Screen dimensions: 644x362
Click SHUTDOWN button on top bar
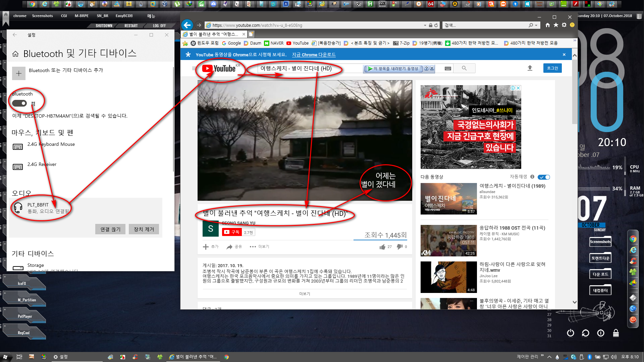pyautogui.click(x=104, y=25)
